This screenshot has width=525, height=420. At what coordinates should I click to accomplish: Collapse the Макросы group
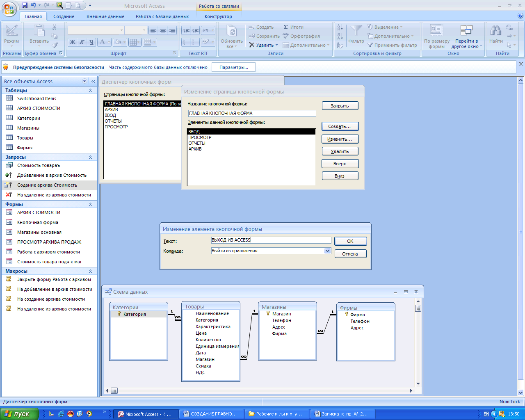point(90,271)
